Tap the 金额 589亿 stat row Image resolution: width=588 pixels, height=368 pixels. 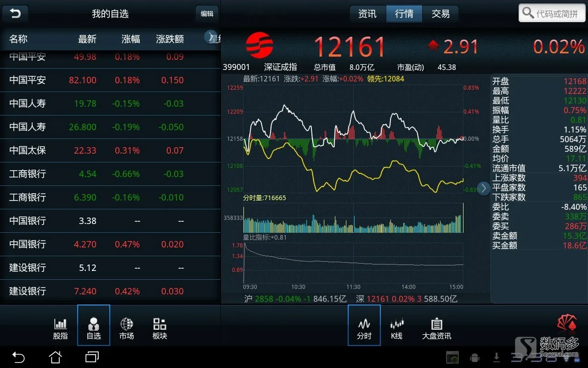click(539, 149)
